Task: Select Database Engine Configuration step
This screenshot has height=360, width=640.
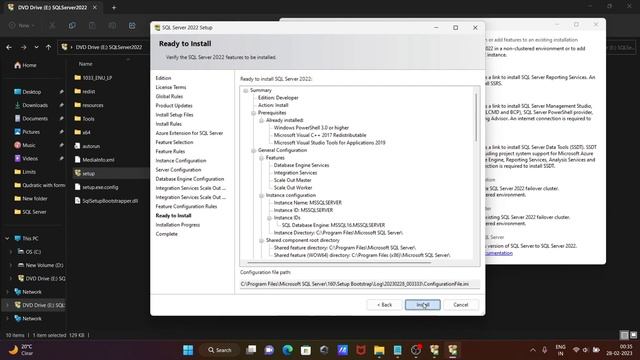Action: 190,179
